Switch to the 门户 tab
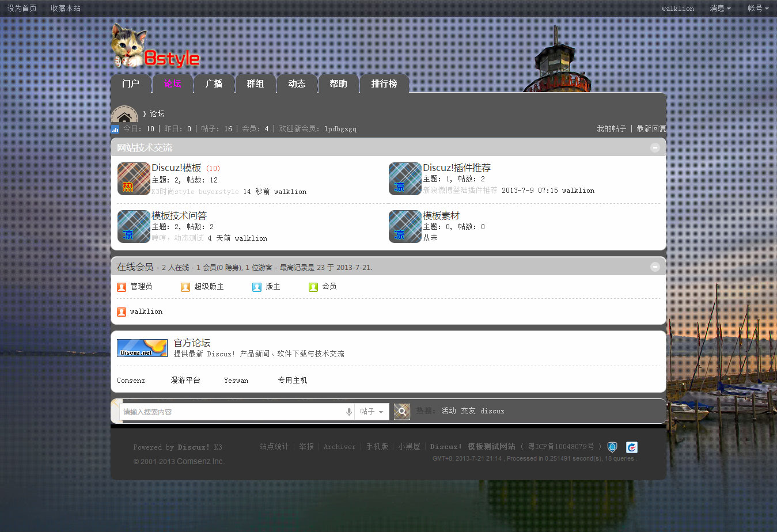The height and width of the screenshot is (532, 777). [x=131, y=84]
